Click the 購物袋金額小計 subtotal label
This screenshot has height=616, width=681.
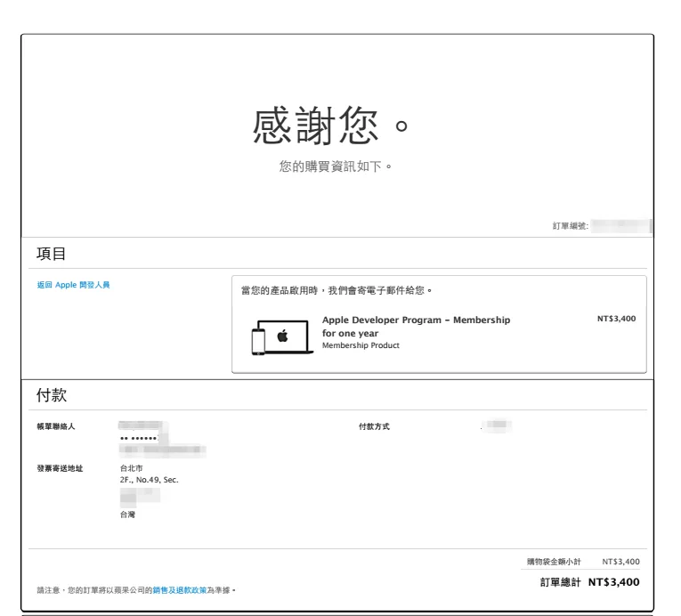point(554,562)
